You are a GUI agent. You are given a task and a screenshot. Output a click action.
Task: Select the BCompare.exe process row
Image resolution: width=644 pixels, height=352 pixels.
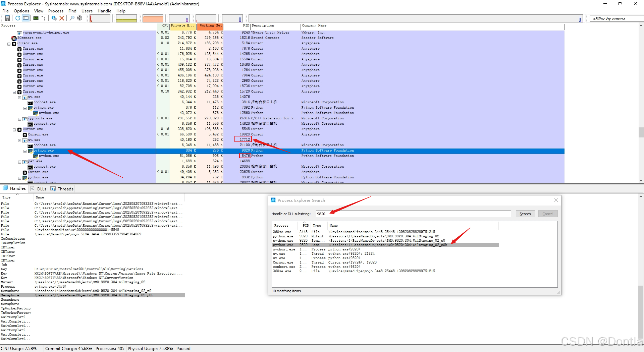282,38
